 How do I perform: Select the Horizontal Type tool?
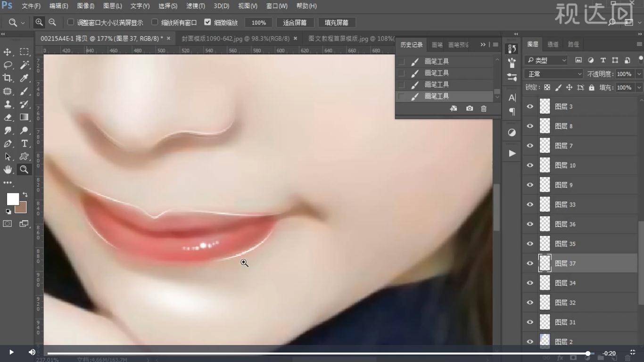click(x=24, y=144)
